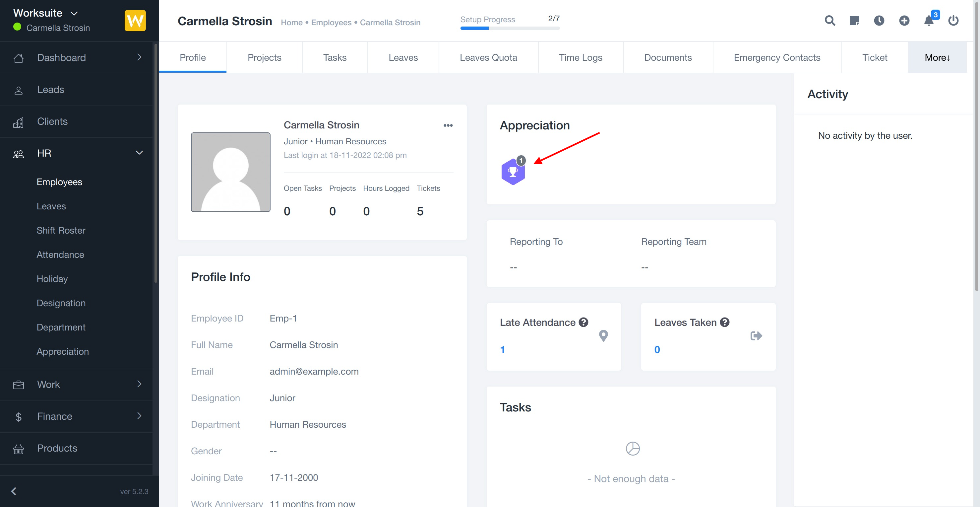The image size is (980, 507).
Task: Collapse sidebar with bottom-left arrow
Action: click(14, 491)
